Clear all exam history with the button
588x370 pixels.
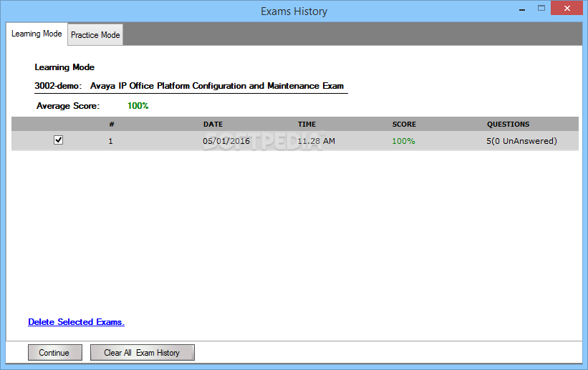coord(142,352)
